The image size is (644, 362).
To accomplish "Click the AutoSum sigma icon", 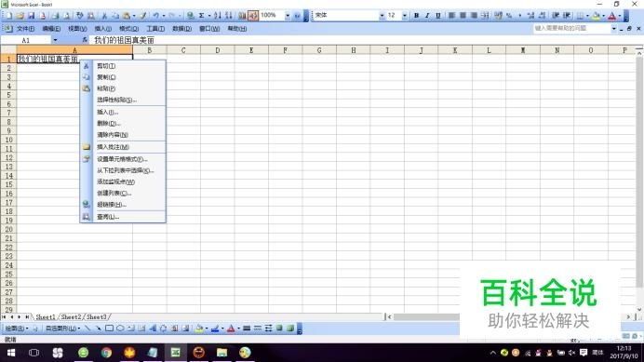I will point(202,16).
